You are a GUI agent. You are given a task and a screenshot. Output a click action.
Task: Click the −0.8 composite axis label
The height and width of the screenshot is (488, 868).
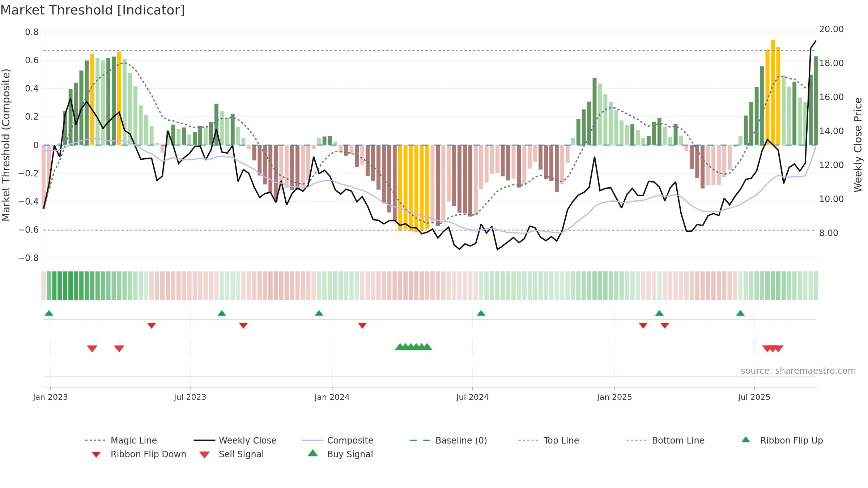pos(29,258)
